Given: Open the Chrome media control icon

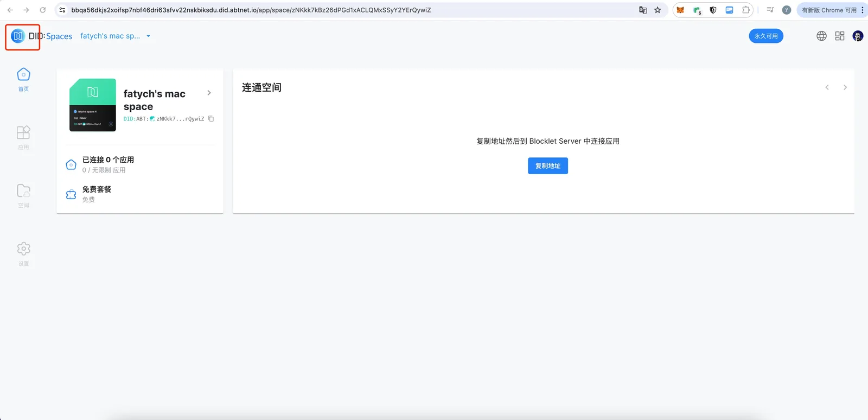Looking at the screenshot, I should point(770,10).
